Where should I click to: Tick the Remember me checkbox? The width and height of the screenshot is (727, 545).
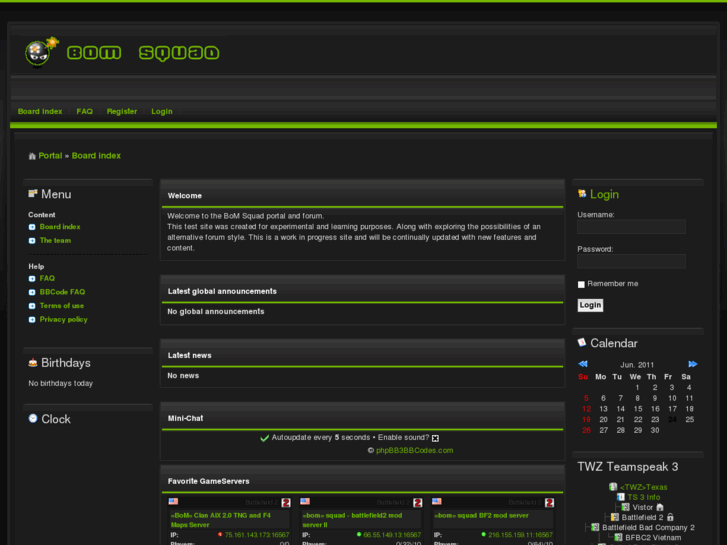click(x=582, y=284)
